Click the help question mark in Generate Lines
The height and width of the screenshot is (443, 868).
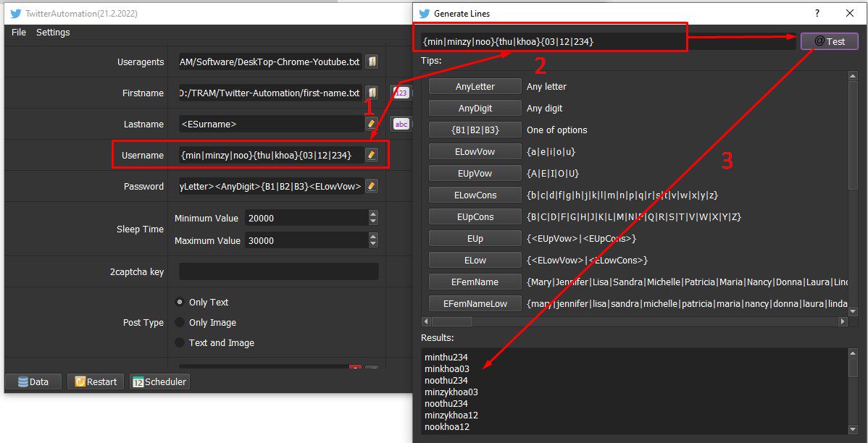817,13
